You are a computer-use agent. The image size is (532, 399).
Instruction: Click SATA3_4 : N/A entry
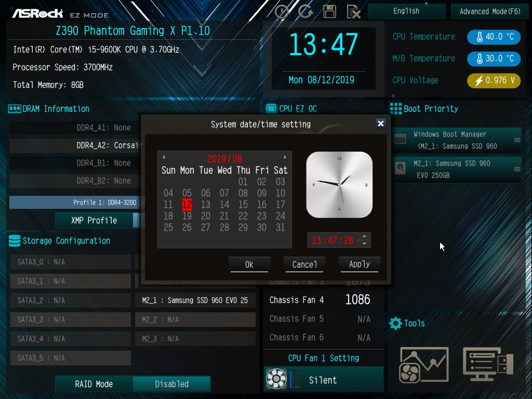coord(71,339)
